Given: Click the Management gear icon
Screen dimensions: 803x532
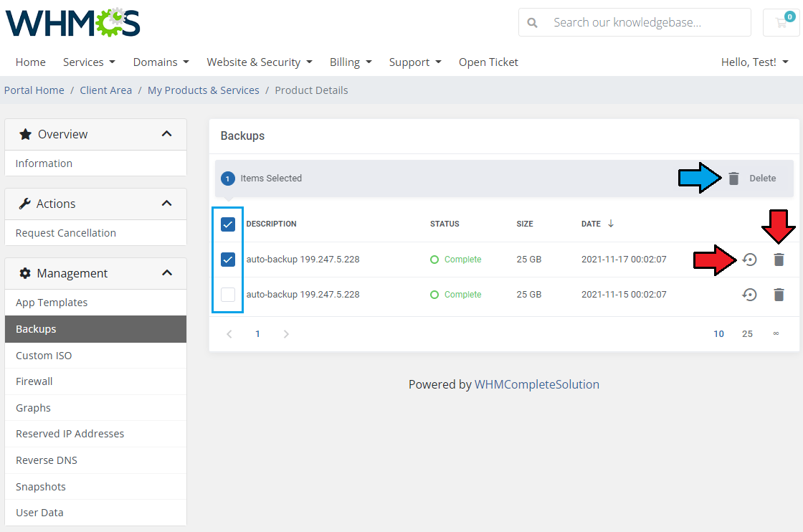Looking at the screenshot, I should pyautogui.click(x=24, y=273).
